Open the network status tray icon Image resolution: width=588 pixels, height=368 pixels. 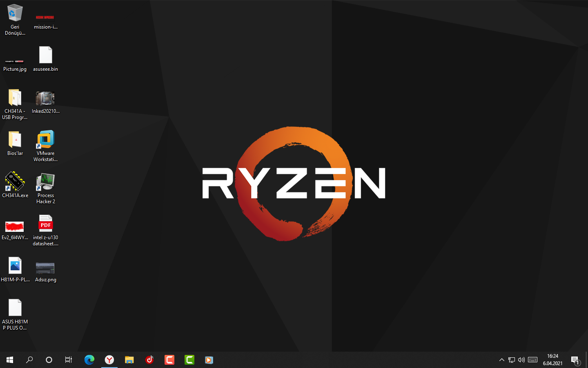(x=512, y=360)
